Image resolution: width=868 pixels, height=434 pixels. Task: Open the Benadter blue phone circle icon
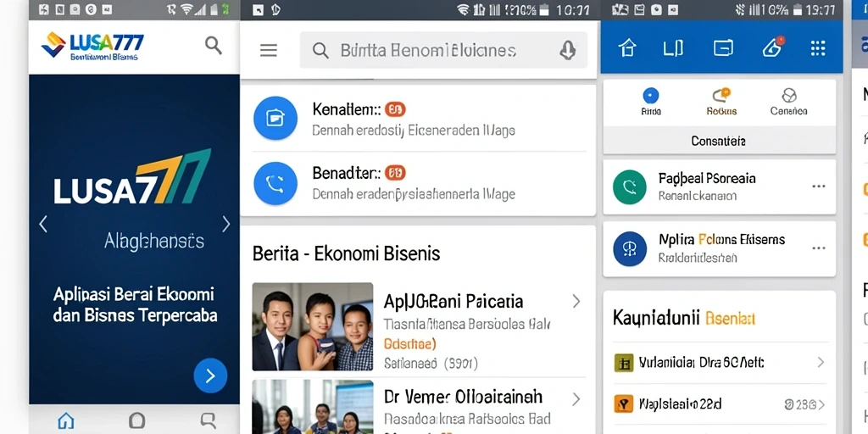pyautogui.click(x=275, y=184)
